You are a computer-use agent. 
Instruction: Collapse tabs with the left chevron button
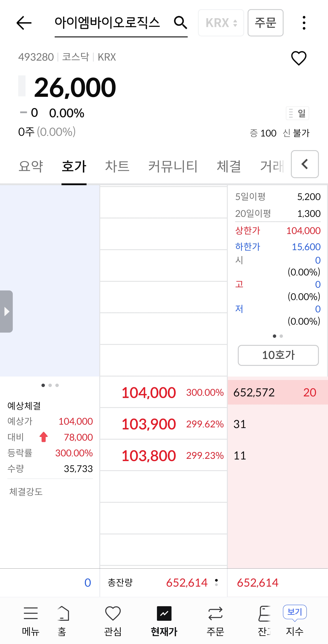coord(305,164)
